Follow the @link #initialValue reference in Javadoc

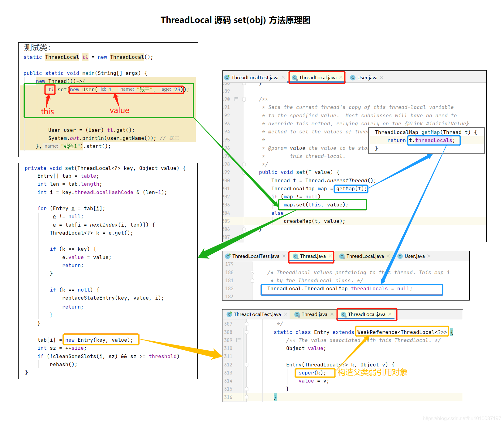tap(437, 123)
